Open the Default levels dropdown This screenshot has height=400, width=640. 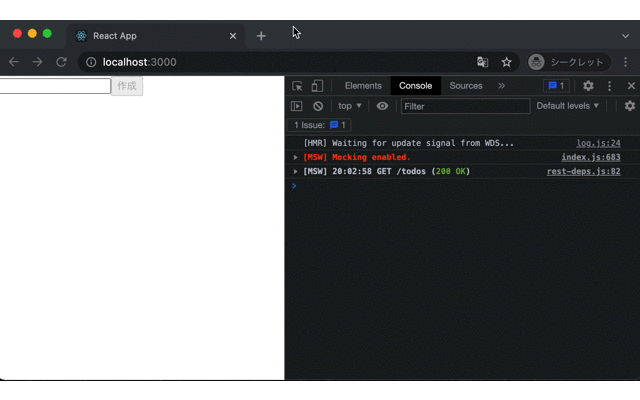coord(568,106)
